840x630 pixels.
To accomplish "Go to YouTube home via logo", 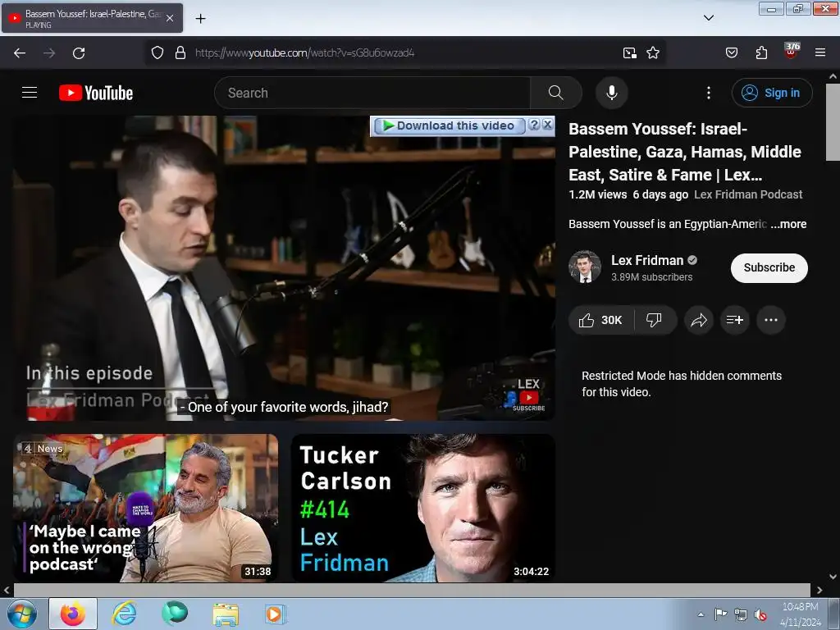I will tap(96, 93).
